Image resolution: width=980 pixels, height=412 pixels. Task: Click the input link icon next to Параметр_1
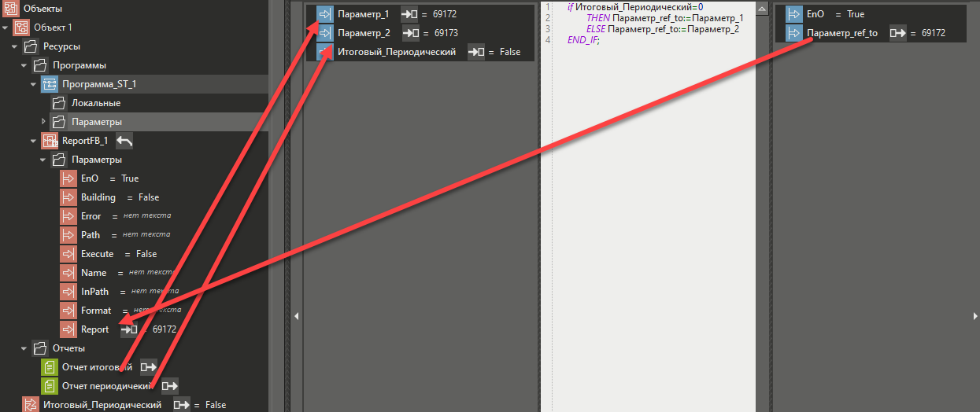[409, 14]
